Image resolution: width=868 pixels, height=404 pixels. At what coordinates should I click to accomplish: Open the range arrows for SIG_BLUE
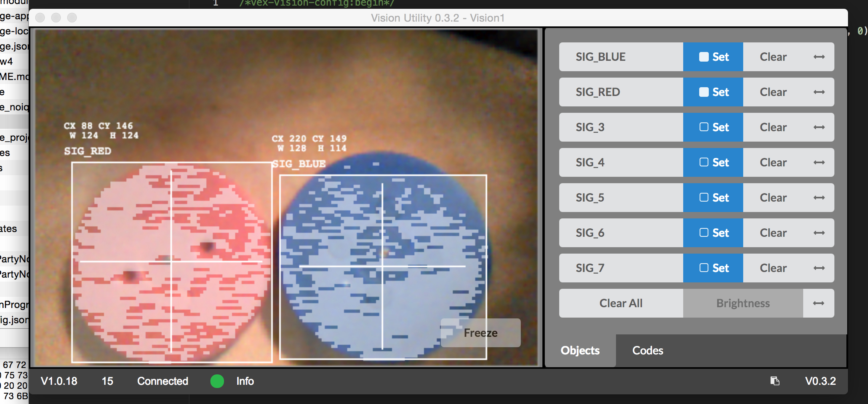(x=819, y=57)
